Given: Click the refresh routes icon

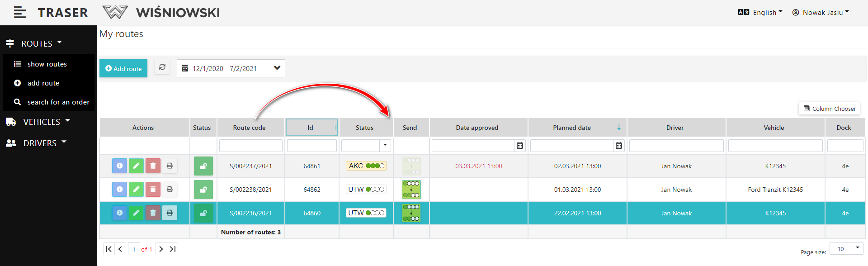Looking at the screenshot, I should click(162, 67).
